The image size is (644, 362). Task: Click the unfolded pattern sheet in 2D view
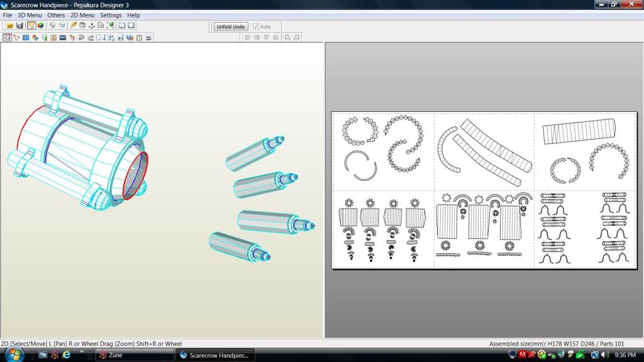pyautogui.click(x=484, y=190)
